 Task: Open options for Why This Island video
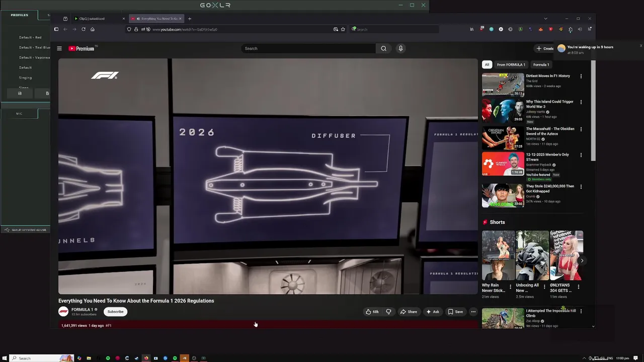[x=581, y=102]
